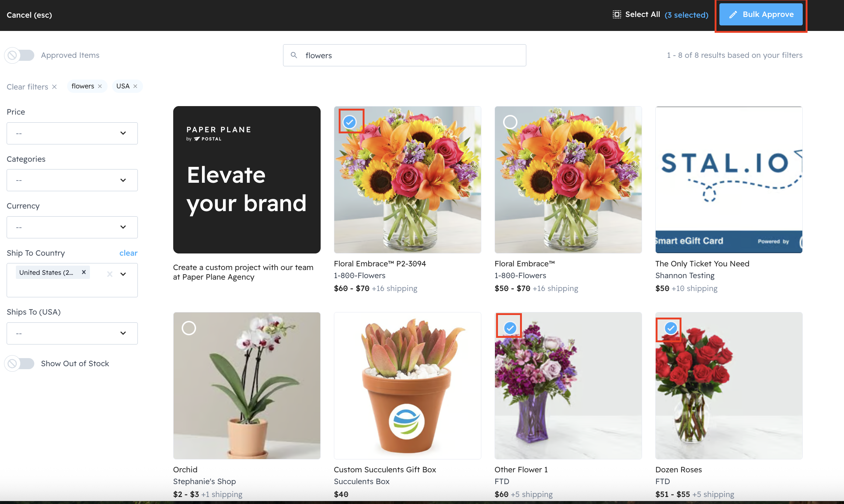Image resolution: width=844 pixels, height=504 pixels.
Task: Click the Floral Embrace™ P2-3094 title
Action: click(x=380, y=264)
